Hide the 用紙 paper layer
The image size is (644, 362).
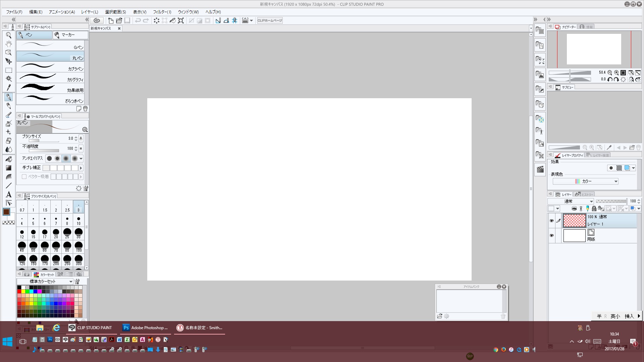tap(551, 236)
